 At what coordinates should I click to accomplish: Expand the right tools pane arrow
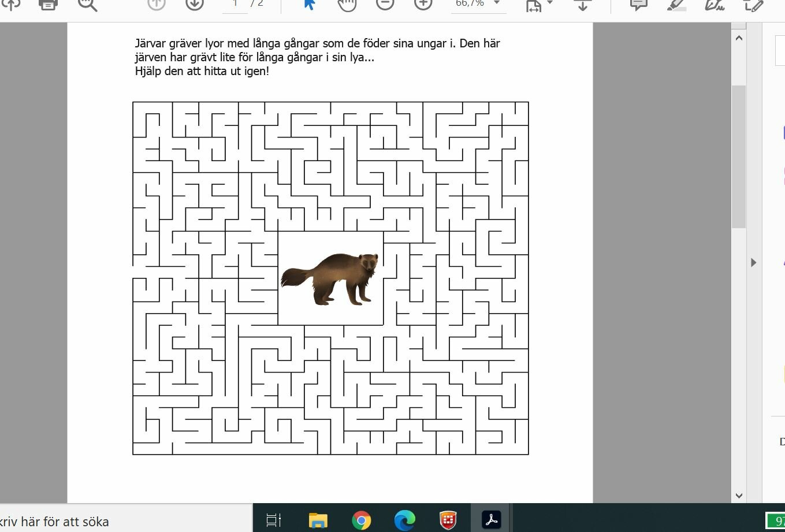pyautogui.click(x=753, y=262)
